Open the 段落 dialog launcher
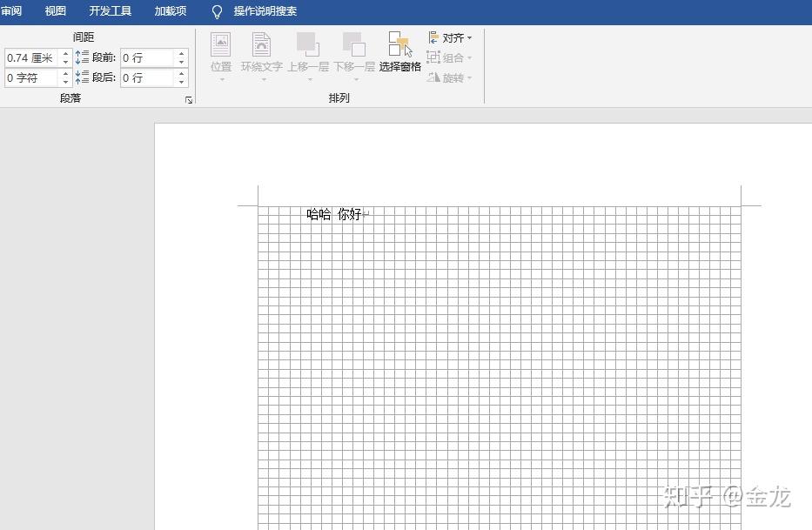The height and width of the screenshot is (530, 812). [x=189, y=99]
